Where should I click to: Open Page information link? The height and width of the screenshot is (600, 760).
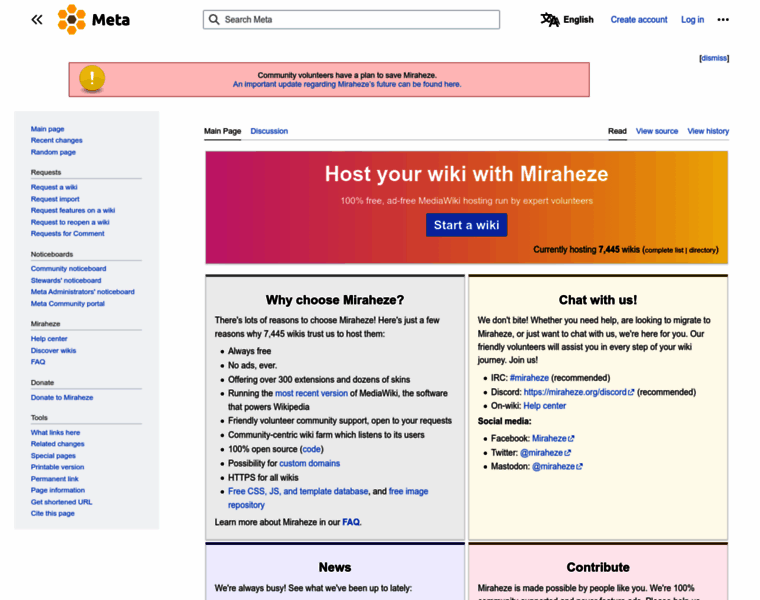(58, 490)
